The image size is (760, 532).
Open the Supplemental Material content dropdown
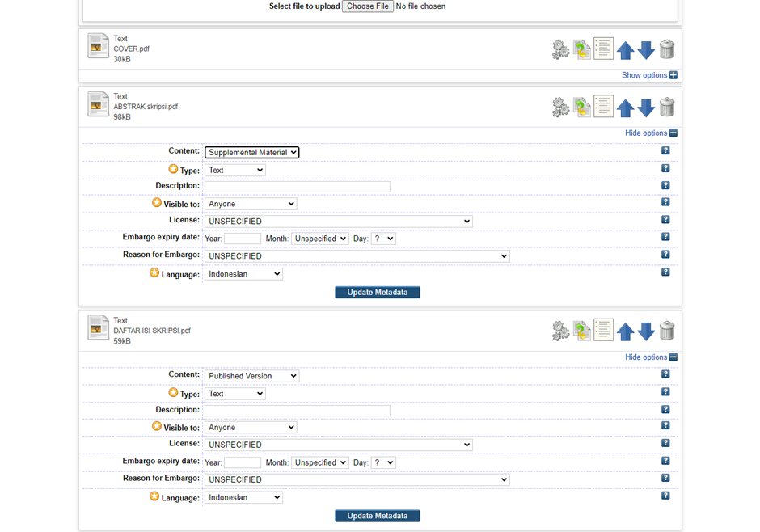point(251,152)
